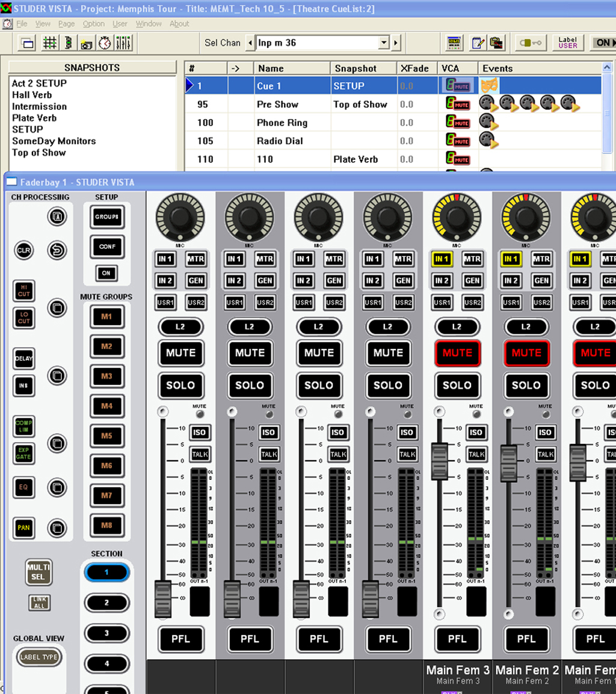
Task: Open the About menu
Action: coord(179,24)
